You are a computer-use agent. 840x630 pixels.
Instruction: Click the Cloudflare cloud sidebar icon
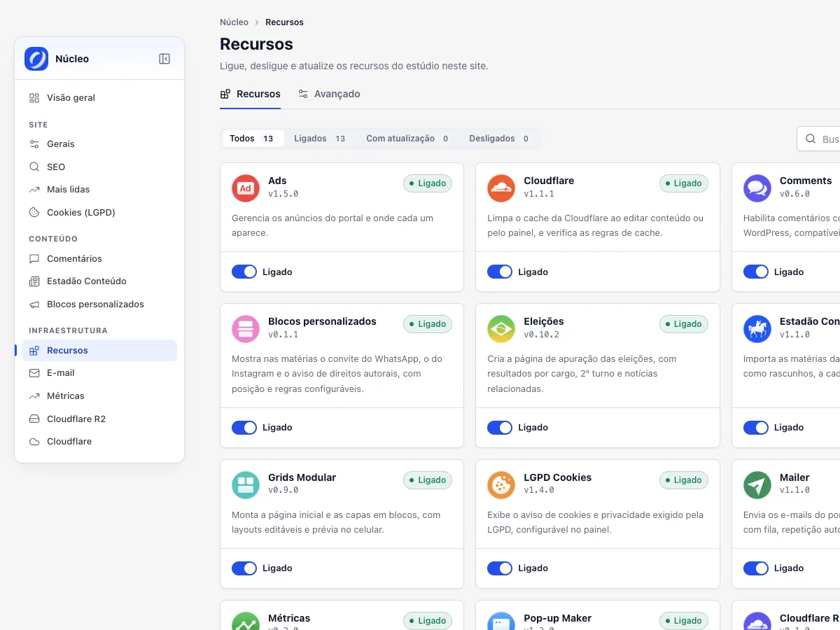click(x=34, y=442)
